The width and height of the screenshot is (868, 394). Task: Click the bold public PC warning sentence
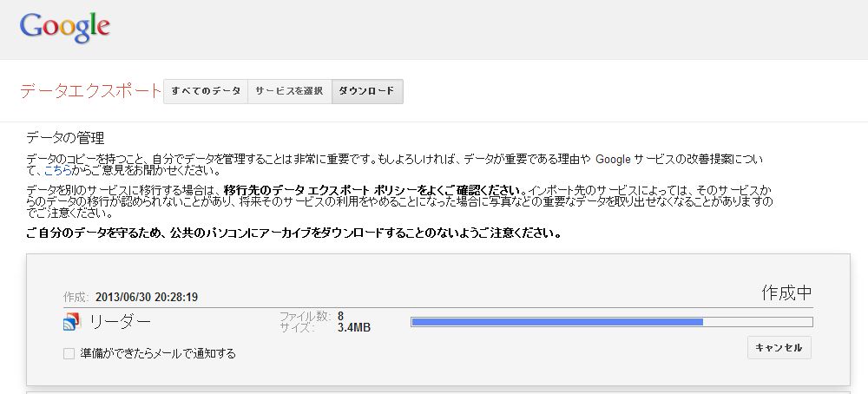tap(294, 233)
